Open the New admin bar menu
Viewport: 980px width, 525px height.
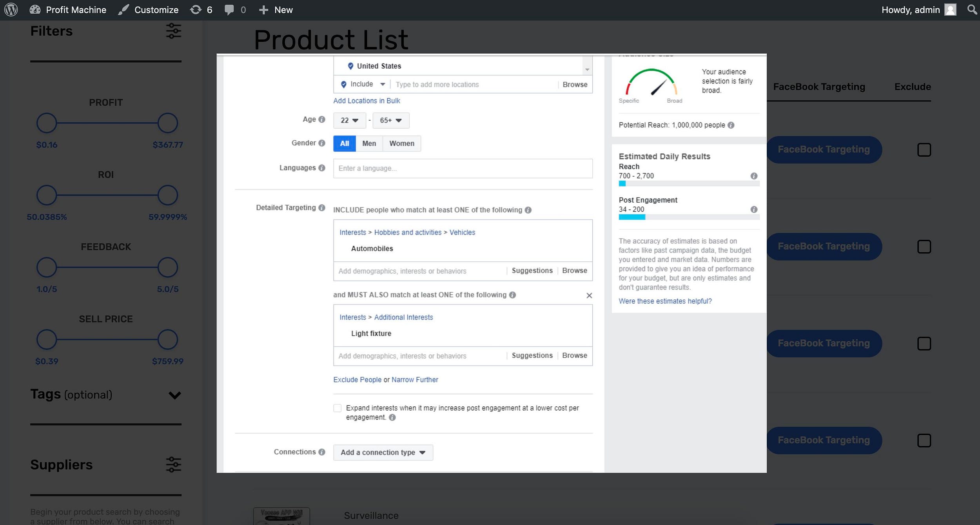[276, 10]
